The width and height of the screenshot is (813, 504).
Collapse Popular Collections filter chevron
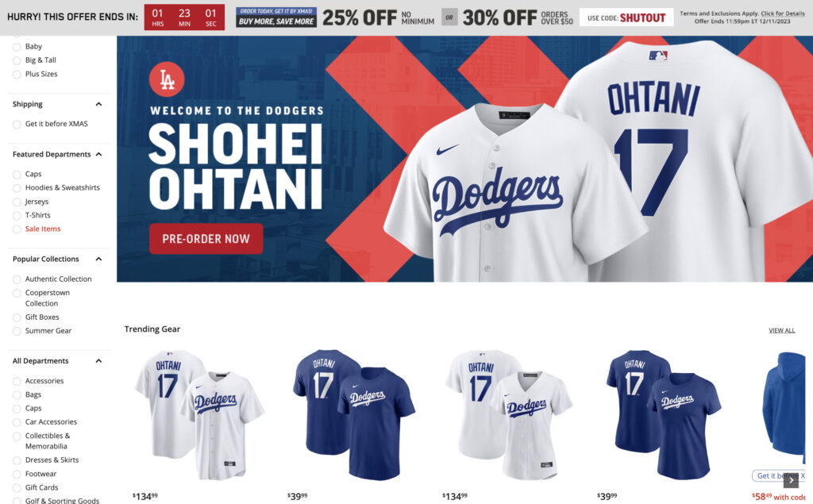(x=98, y=260)
